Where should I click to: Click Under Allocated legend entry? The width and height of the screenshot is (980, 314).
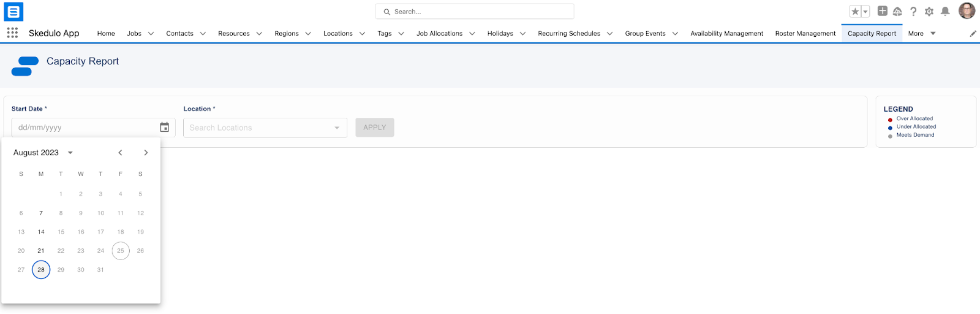tap(912, 127)
